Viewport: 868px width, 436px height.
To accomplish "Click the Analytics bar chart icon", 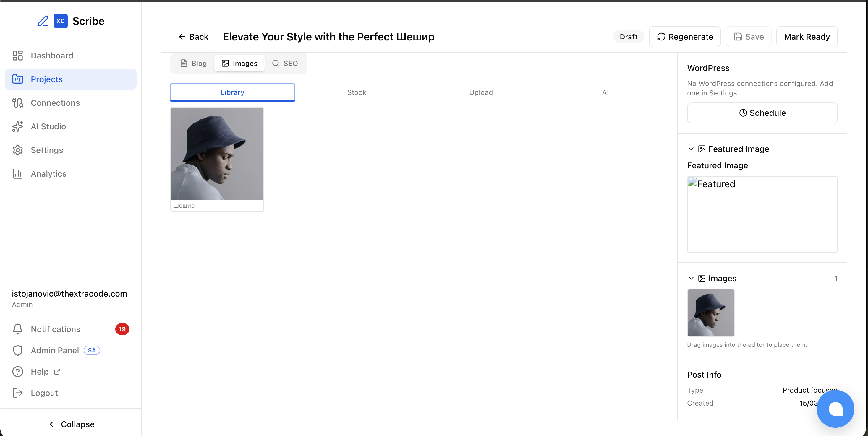I will 17,174.
